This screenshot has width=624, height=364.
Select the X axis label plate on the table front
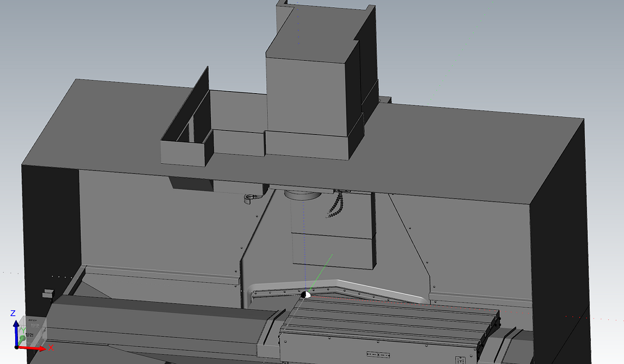pyautogui.click(x=378, y=354)
